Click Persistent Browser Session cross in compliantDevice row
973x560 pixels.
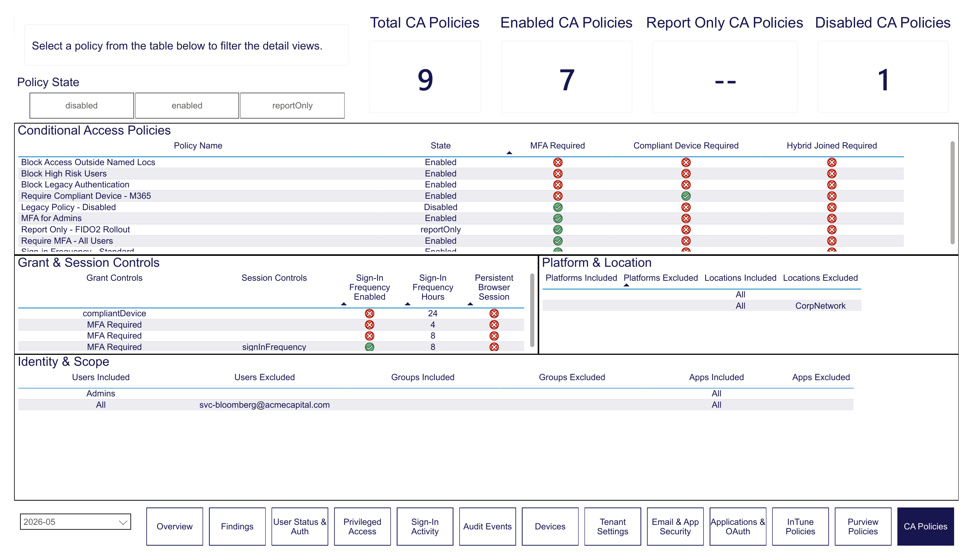(x=494, y=314)
